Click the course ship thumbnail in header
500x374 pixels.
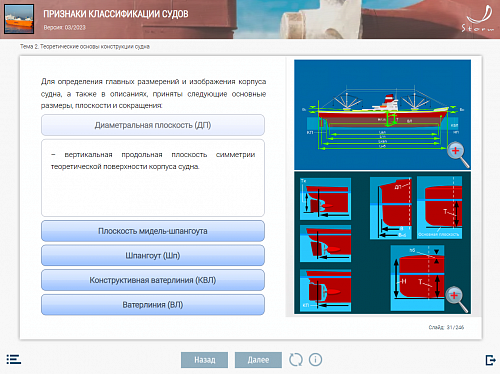click(x=19, y=19)
